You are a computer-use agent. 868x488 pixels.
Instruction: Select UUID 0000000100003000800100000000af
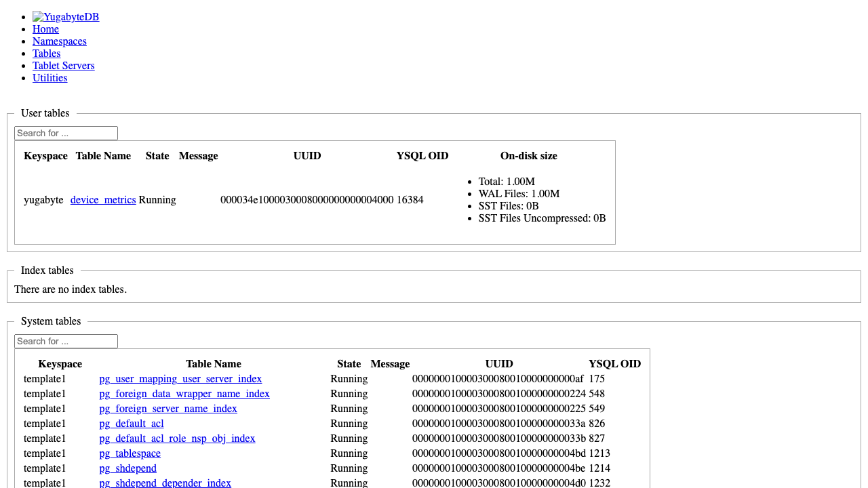click(x=498, y=379)
